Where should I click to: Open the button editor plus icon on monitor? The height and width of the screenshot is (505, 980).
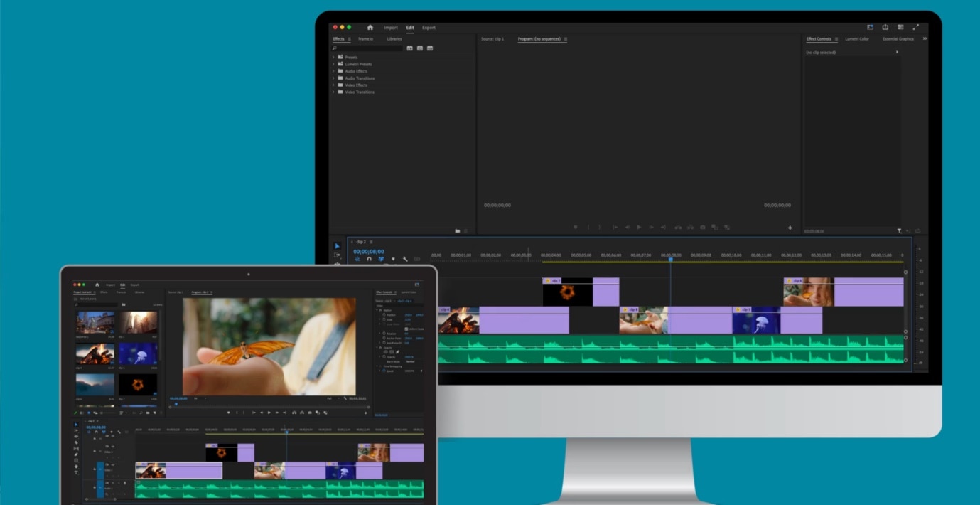[790, 228]
